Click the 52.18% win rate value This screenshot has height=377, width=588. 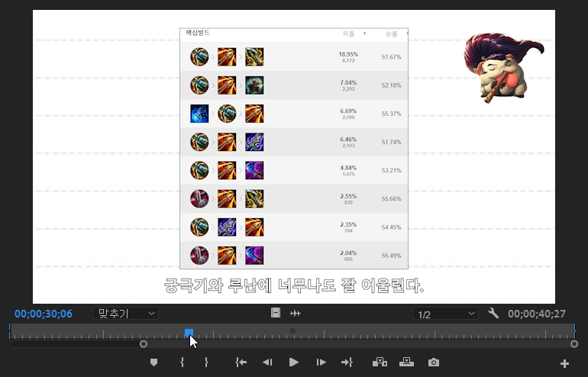pyautogui.click(x=391, y=85)
